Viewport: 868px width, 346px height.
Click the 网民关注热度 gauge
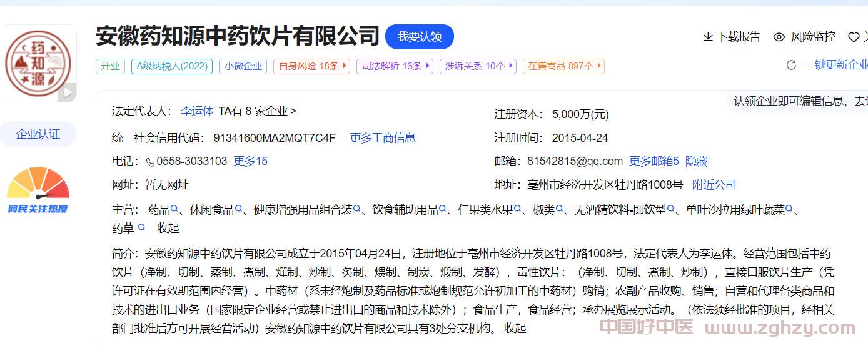pos(38,190)
